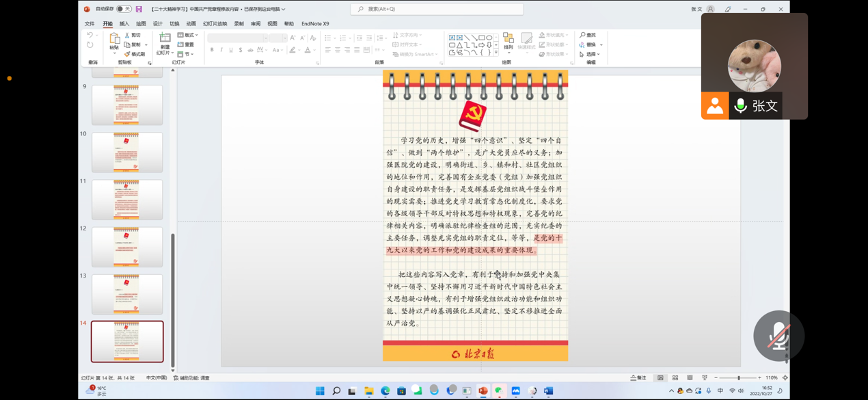868x400 pixels.
Task: Switch to slide sorter view in status bar
Action: (675, 378)
